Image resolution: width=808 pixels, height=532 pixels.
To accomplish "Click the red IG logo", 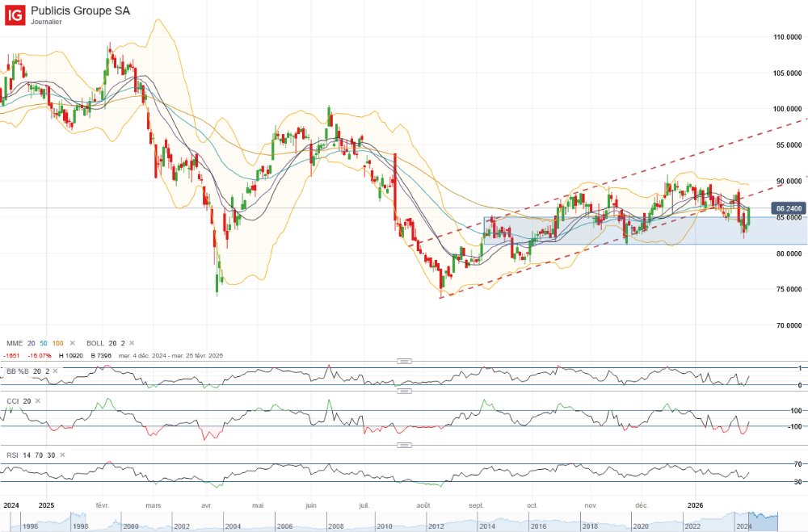I will [x=14, y=14].
